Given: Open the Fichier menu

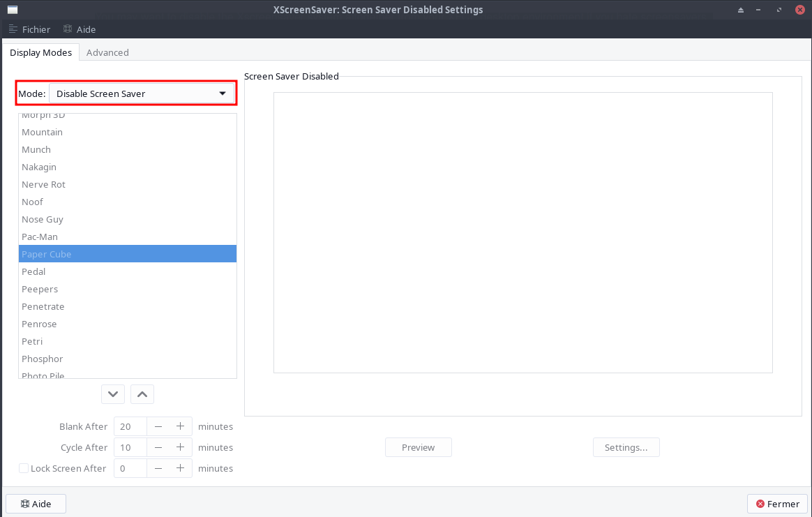Looking at the screenshot, I should click(x=29, y=29).
